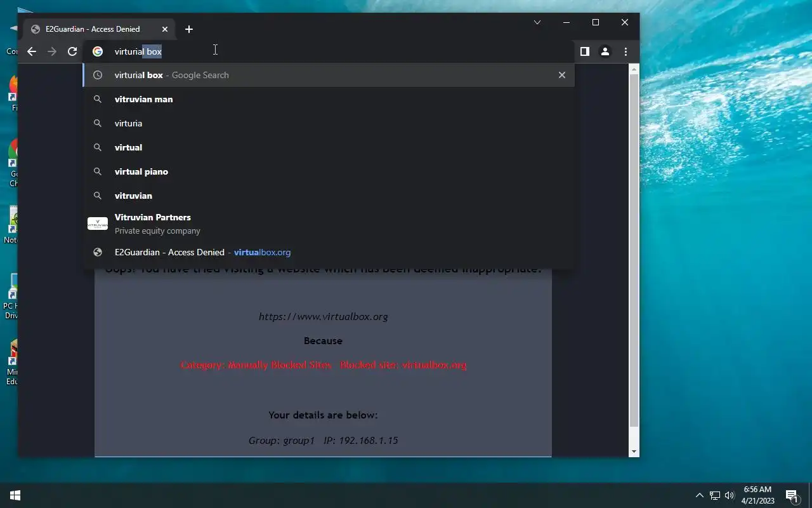
Task: Open the taskbar clock showing 6:56 AM
Action: [x=757, y=495]
